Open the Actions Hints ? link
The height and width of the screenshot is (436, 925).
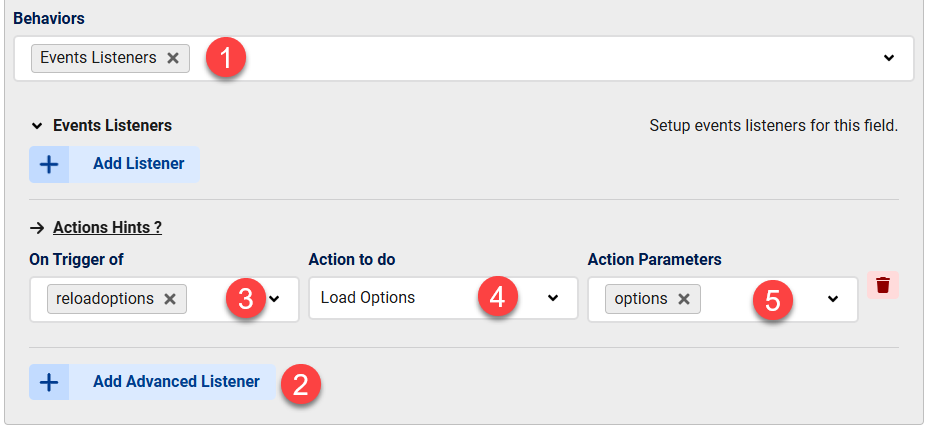(x=107, y=228)
